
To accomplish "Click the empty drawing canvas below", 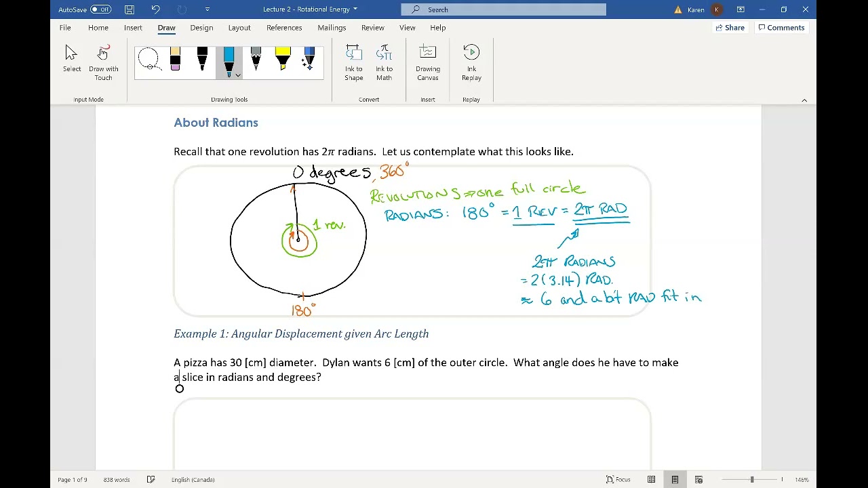I will click(412, 434).
